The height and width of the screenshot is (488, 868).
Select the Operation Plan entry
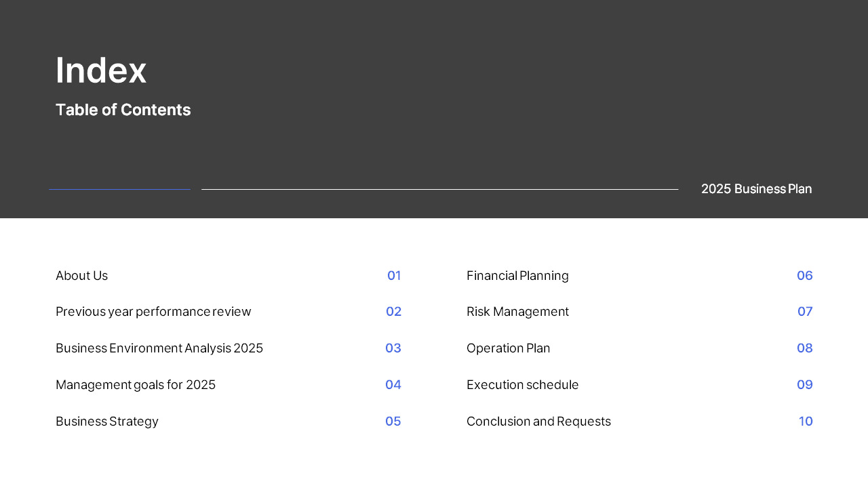[x=509, y=348]
